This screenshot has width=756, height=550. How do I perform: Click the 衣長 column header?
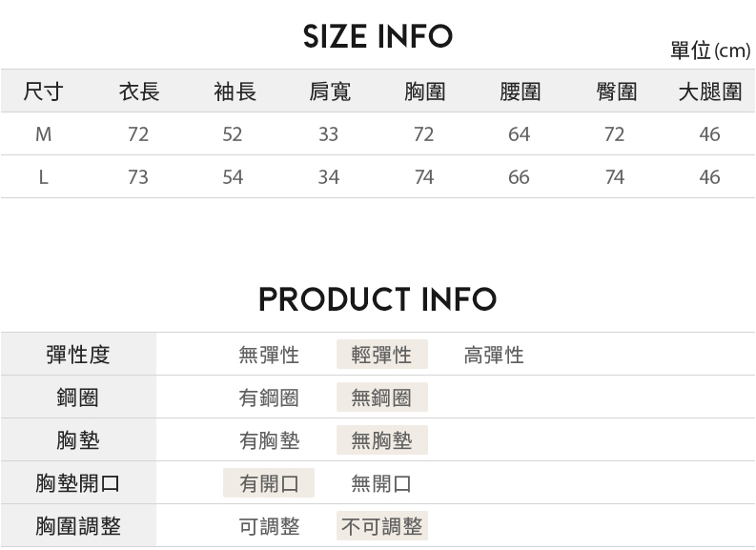[139, 92]
